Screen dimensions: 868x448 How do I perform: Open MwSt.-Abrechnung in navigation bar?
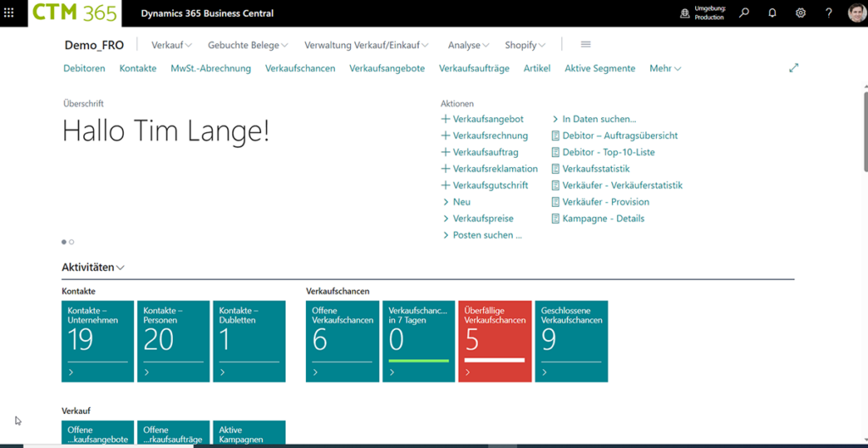click(211, 68)
